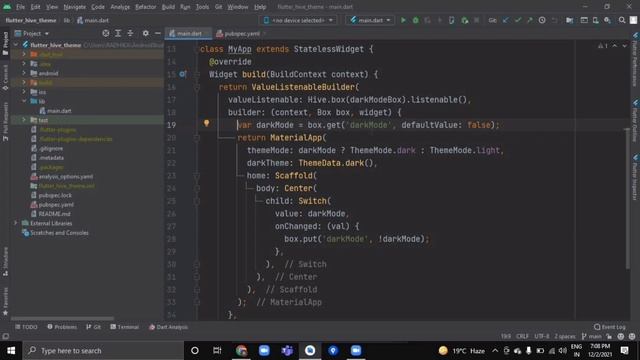
Task: Open the Project vertical sidebar tab
Action: point(5,43)
